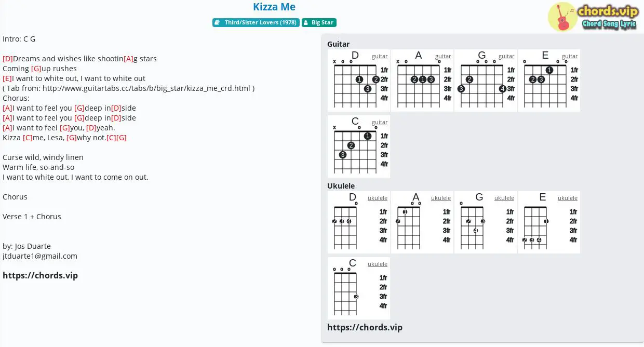The image size is (644, 347).
Task: Open the https://chords.vip link below chord diagrams
Action: coord(365,327)
